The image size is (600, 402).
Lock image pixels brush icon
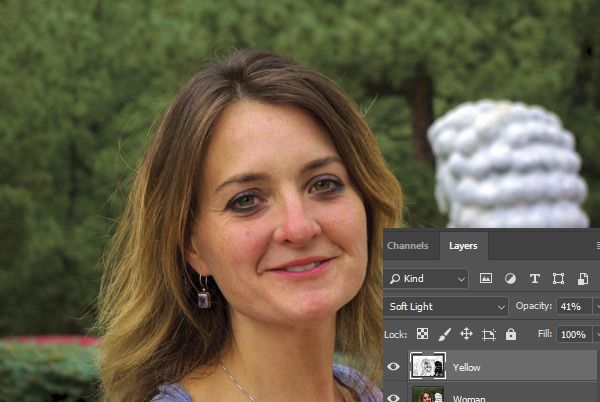(444, 334)
